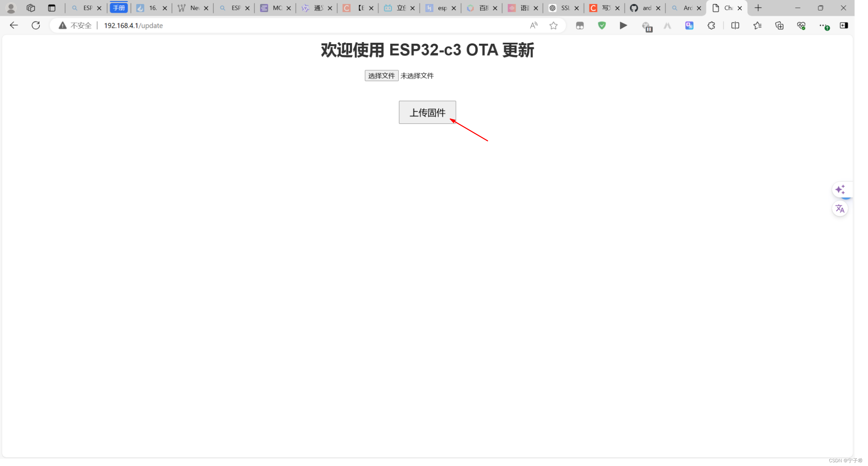
Task: Click the floating translate icon
Action: (x=840, y=208)
